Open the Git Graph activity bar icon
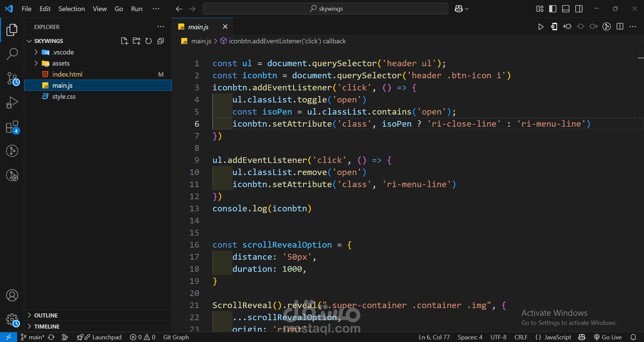 coord(12,151)
